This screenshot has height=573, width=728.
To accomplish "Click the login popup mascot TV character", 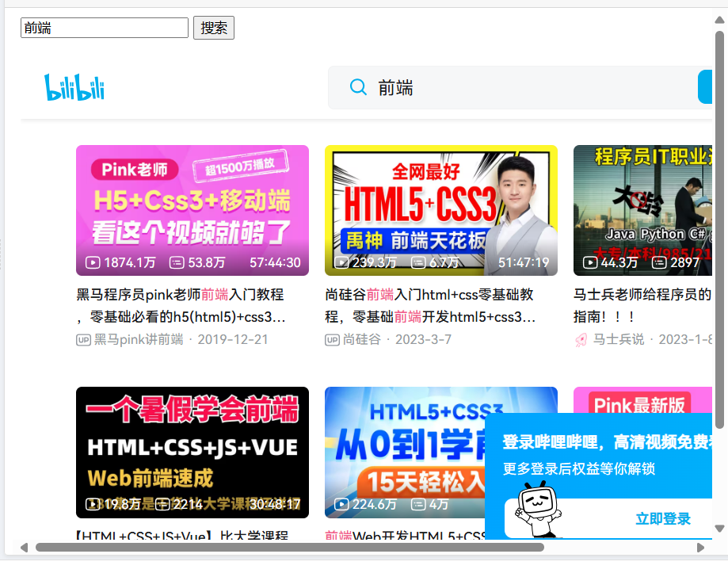I will [538, 510].
